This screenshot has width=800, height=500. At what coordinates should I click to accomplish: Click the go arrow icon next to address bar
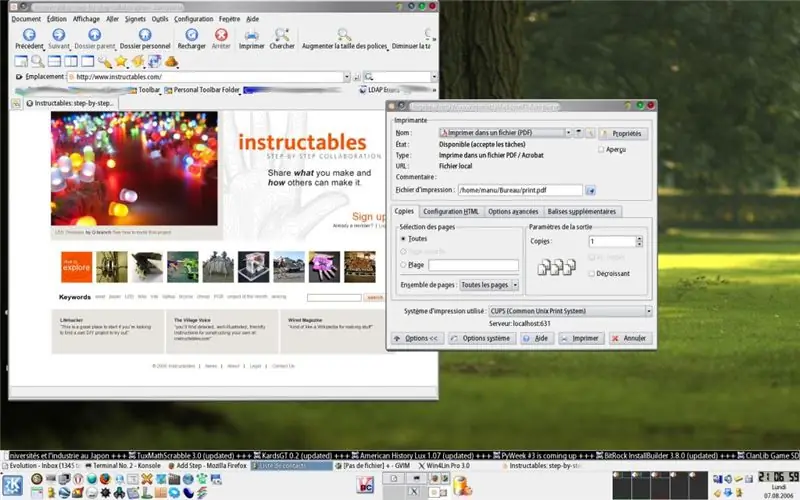tap(357, 77)
